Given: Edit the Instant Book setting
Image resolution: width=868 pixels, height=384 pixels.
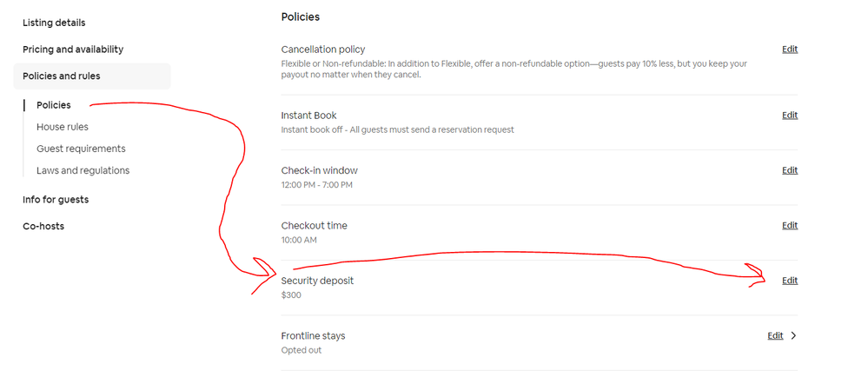Looking at the screenshot, I should coord(789,116).
